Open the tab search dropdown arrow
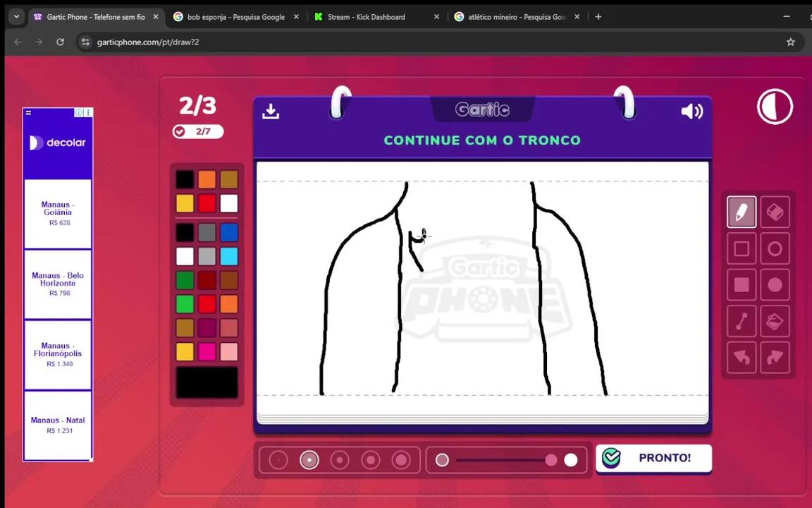812x508 pixels. (17, 17)
